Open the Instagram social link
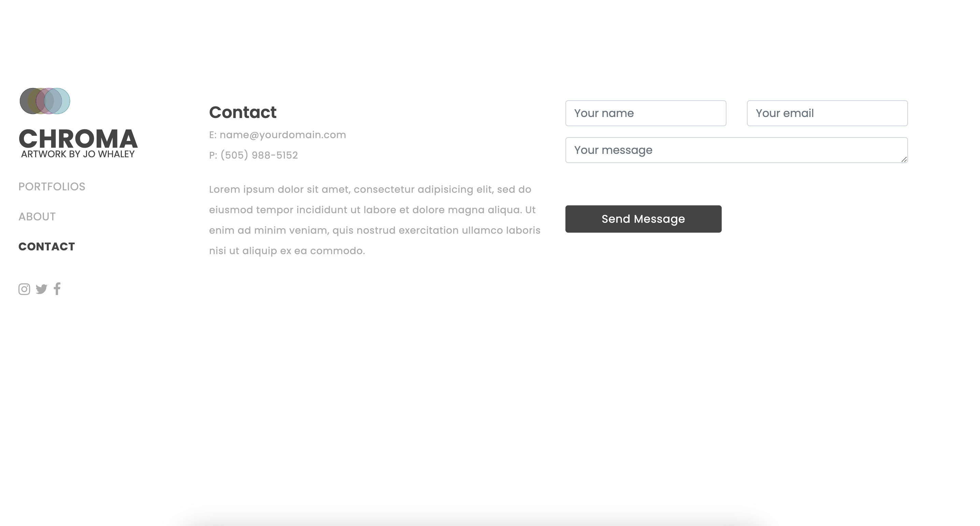 [24, 289]
